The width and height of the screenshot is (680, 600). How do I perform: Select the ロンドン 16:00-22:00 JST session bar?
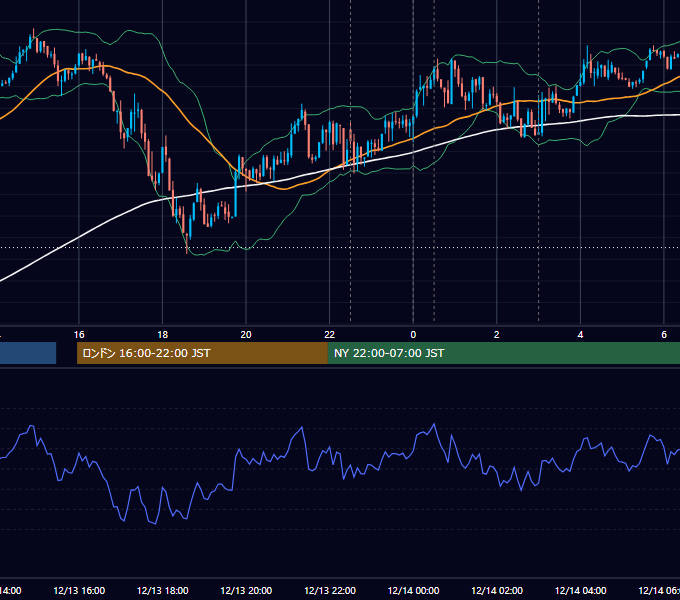tap(202, 353)
